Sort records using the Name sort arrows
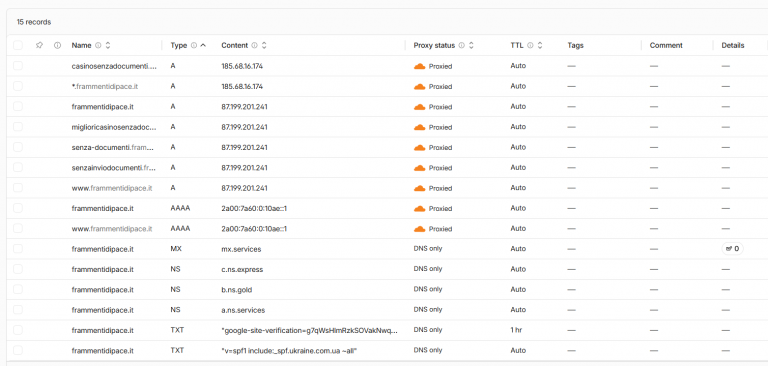Screen dimensions: 768x366 [x=108, y=45]
